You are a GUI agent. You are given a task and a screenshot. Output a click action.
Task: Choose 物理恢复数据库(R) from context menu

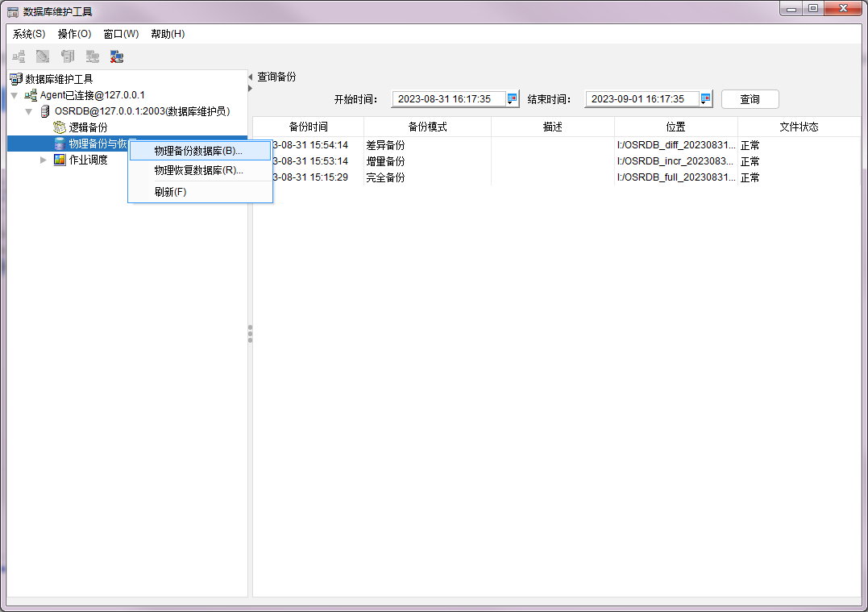[198, 170]
